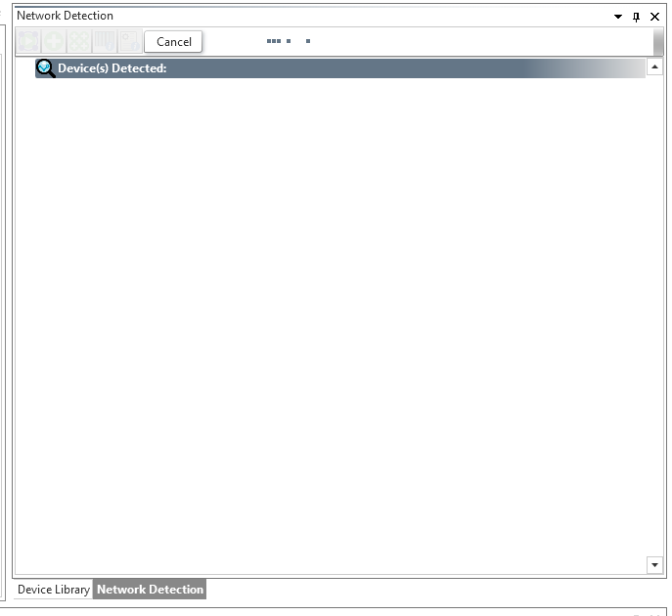
Task: Click the toolbar overflow grip at right end
Action: pyautogui.click(x=658, y=41)
